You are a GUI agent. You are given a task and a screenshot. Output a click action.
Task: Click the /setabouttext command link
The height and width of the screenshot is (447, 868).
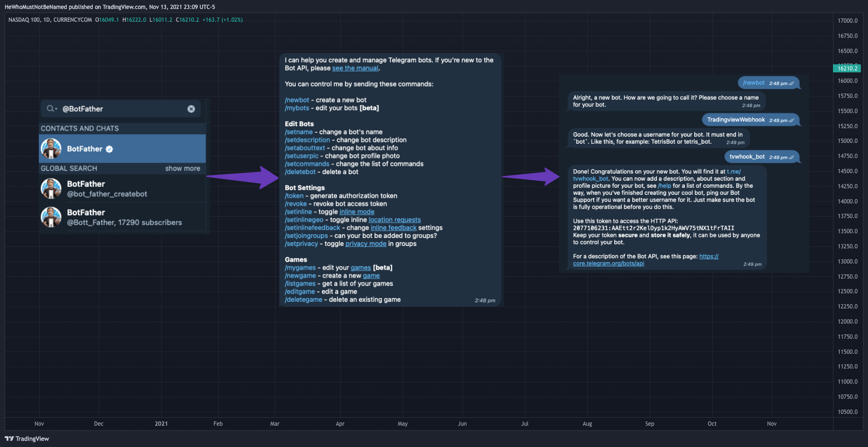coord(305,148)
